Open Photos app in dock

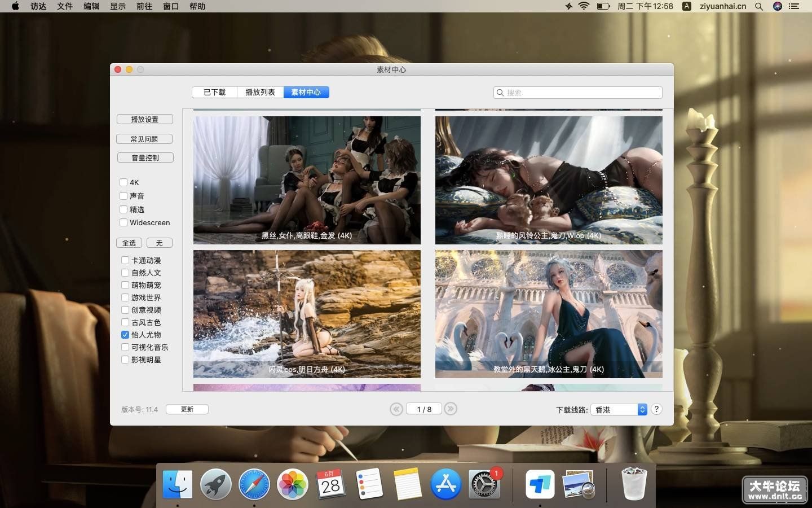(x=293, y=484)
